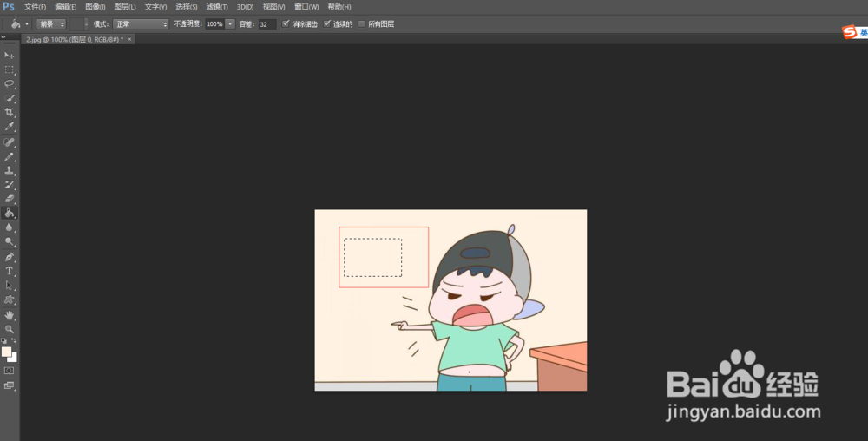Open the 视图(V) menu
Screen dimensions: 868x441
(273, 7)
